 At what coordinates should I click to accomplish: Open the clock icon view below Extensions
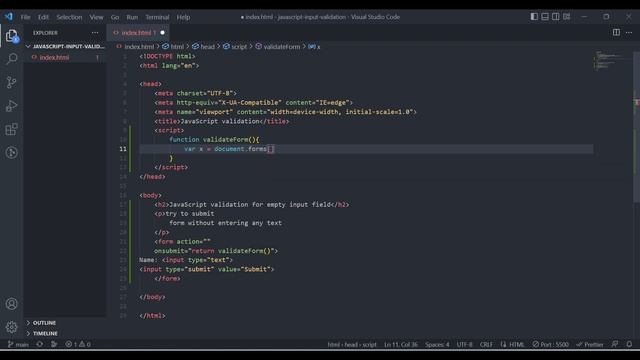coord(12,153)
